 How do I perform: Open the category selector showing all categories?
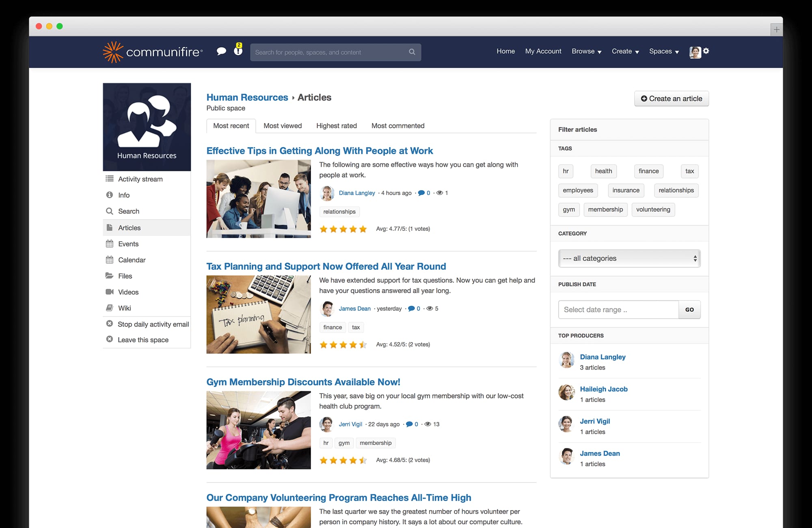[629, 258]
